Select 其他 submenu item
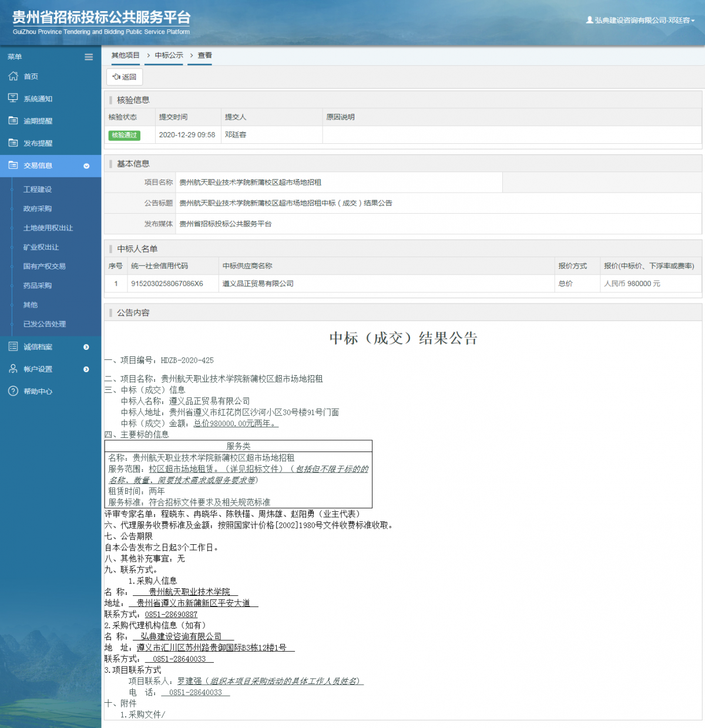705x728 pixels. (x=31, y=305)
